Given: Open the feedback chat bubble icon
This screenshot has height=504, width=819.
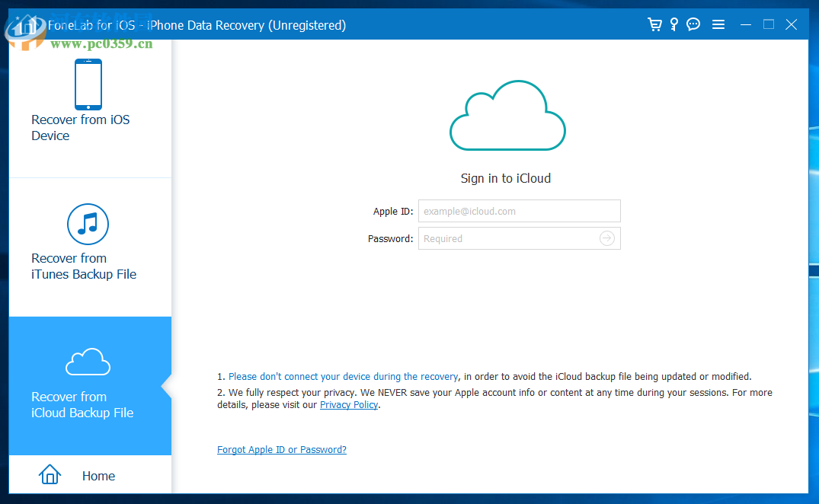Looking at the screenshot, I should tap(693, 24).
